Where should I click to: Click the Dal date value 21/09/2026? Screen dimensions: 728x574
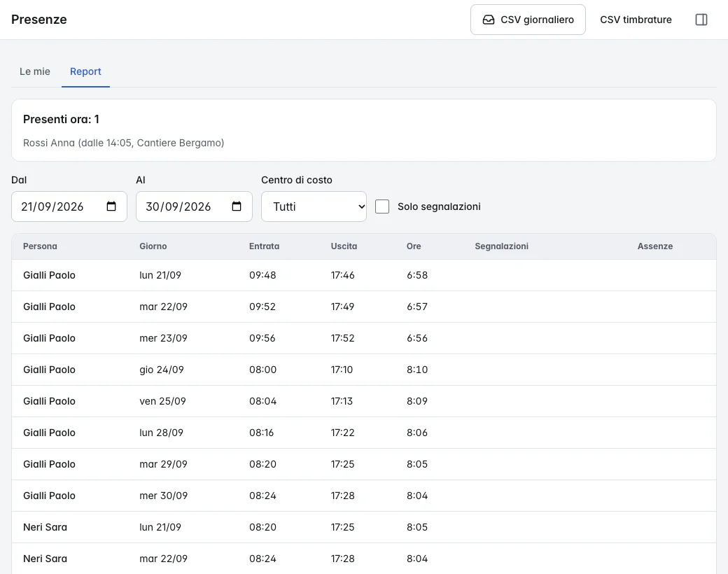(x=52, y=206)
